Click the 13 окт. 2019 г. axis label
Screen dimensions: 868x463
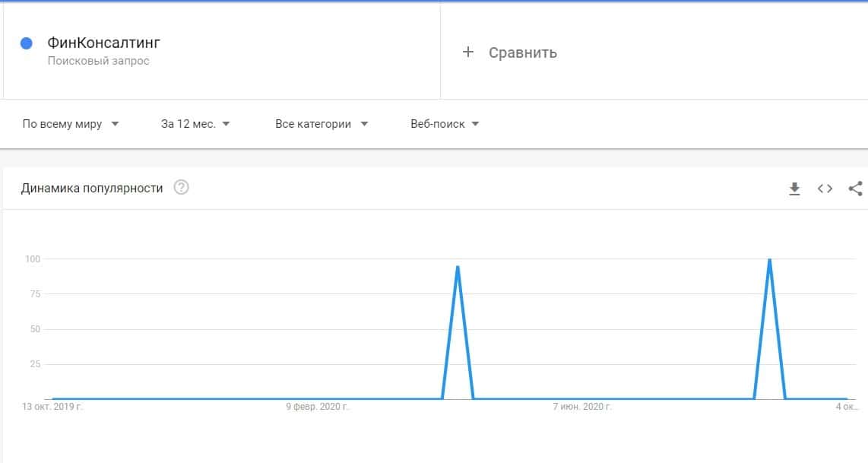[53, 408]
